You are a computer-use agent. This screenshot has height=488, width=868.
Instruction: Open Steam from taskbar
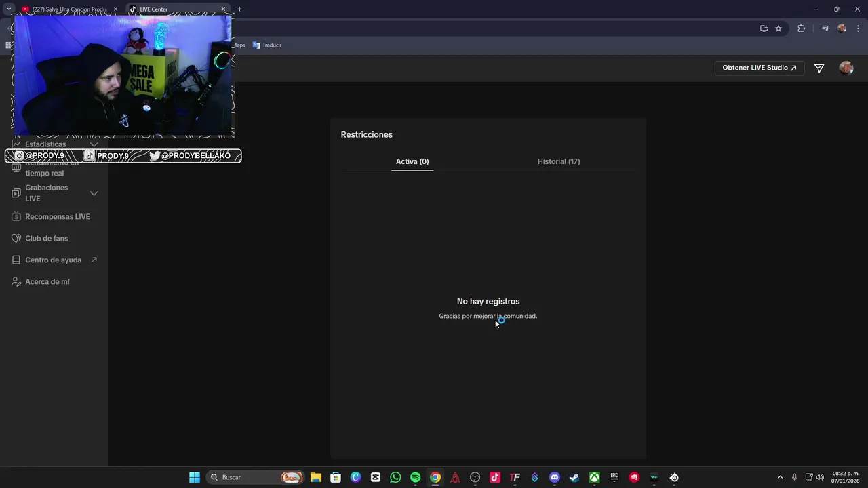click(x=574, y=477)
